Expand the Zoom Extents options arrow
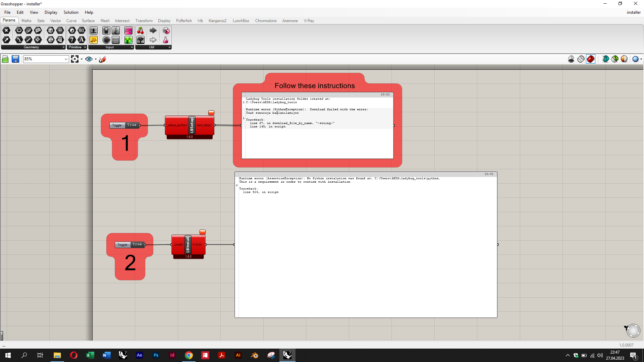Viewport: 644px width, 362px height. (82, 59)
